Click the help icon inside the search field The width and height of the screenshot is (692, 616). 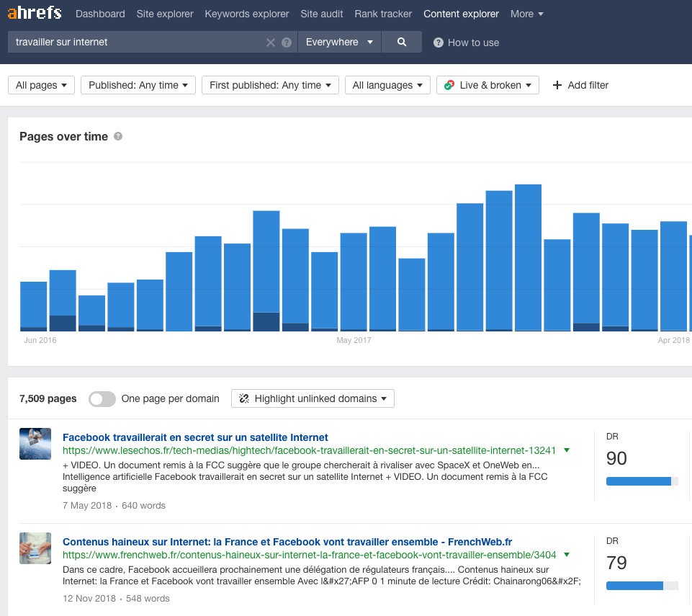click(x=287, y=43)
